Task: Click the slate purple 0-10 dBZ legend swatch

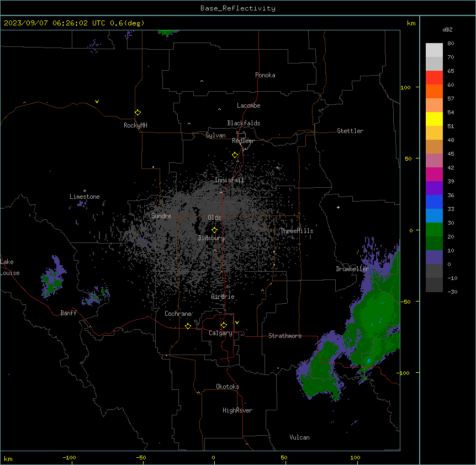Action: (x=434, y=257)
